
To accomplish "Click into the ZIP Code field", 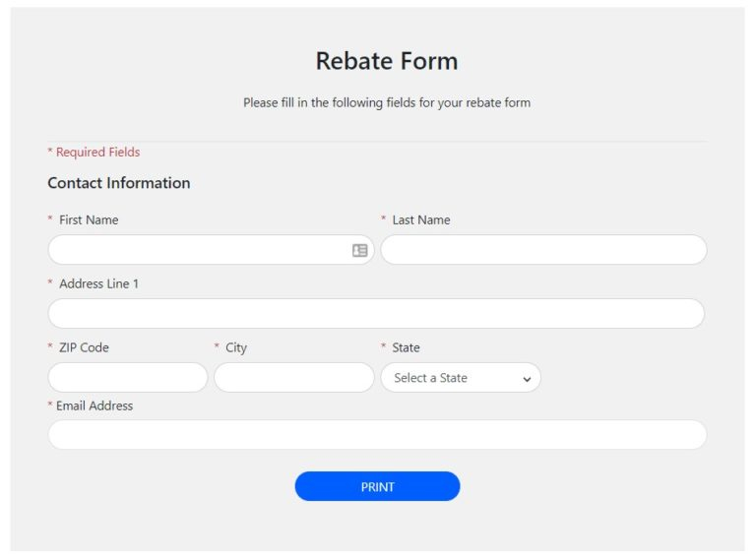I will click(x=128, y=377).
